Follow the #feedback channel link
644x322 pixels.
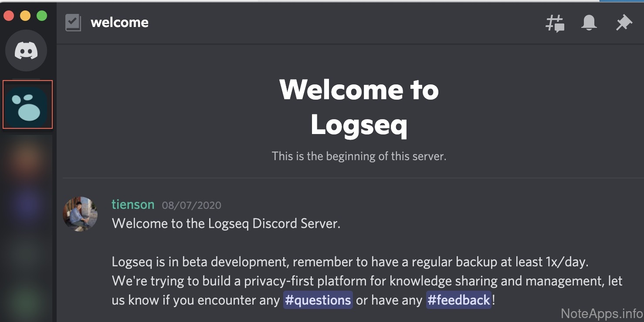coord(458,300)
